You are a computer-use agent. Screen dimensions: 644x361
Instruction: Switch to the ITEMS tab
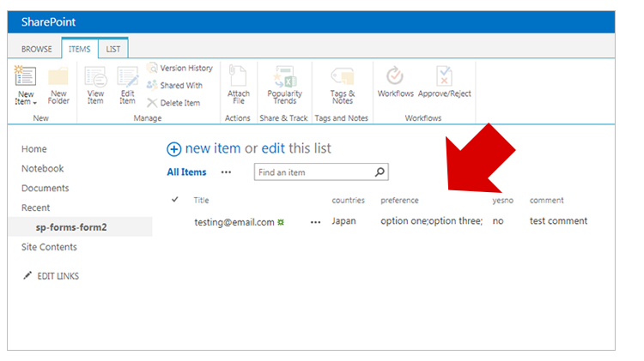pos(79,49)
